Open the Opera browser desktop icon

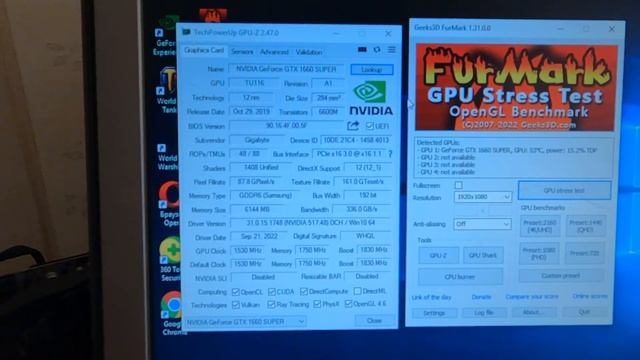click(169, 204)
